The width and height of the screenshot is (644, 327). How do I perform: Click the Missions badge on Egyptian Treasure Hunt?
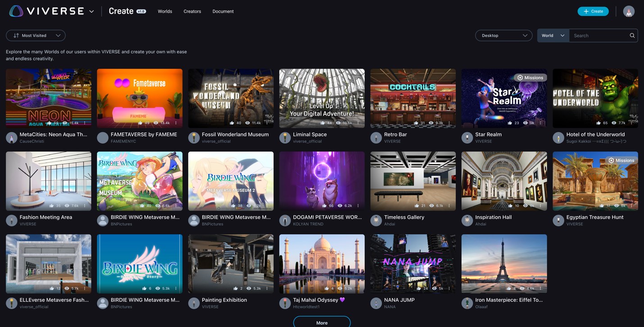(621, 160)
